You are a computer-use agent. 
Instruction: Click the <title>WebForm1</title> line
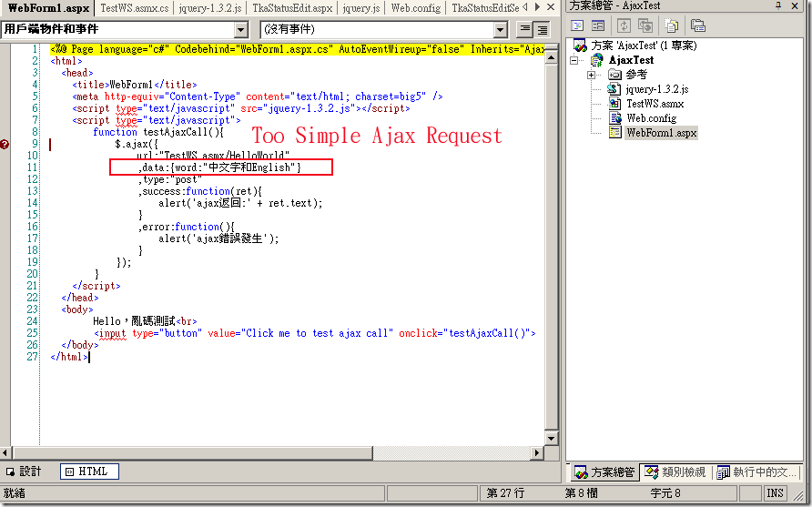pos(135,85)
